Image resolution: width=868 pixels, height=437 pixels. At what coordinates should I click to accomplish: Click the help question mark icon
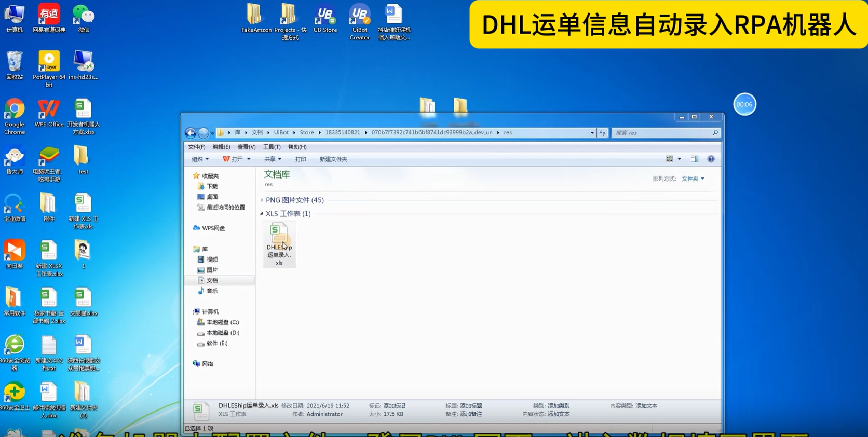pyautogui.click(x=711, y=159)
